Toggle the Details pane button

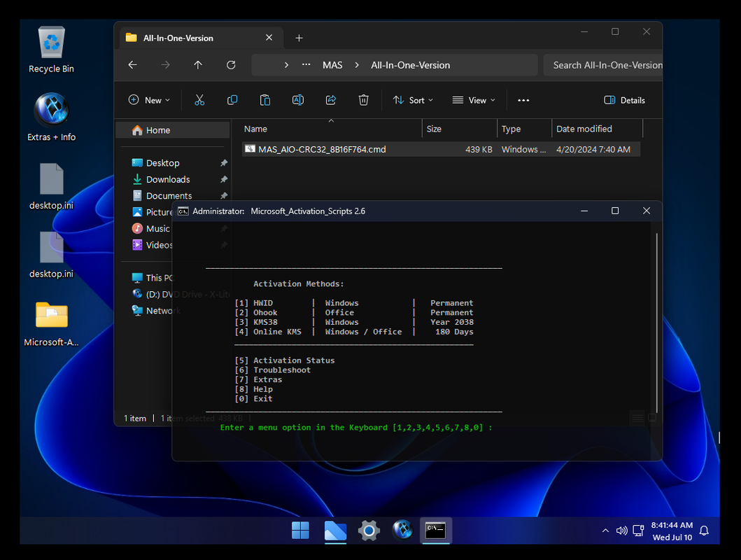(624, 100)
